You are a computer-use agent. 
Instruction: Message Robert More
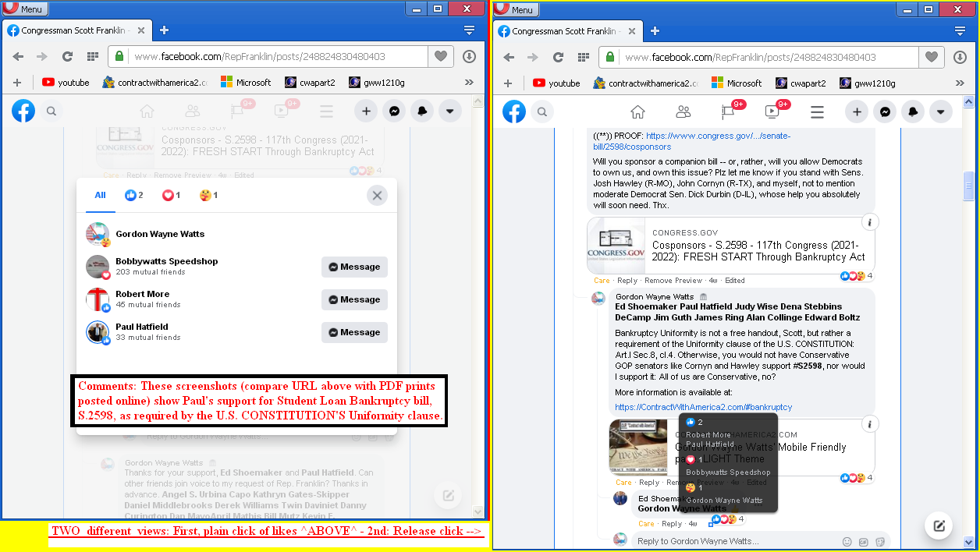pyautogui.click(x=354, y=299)
